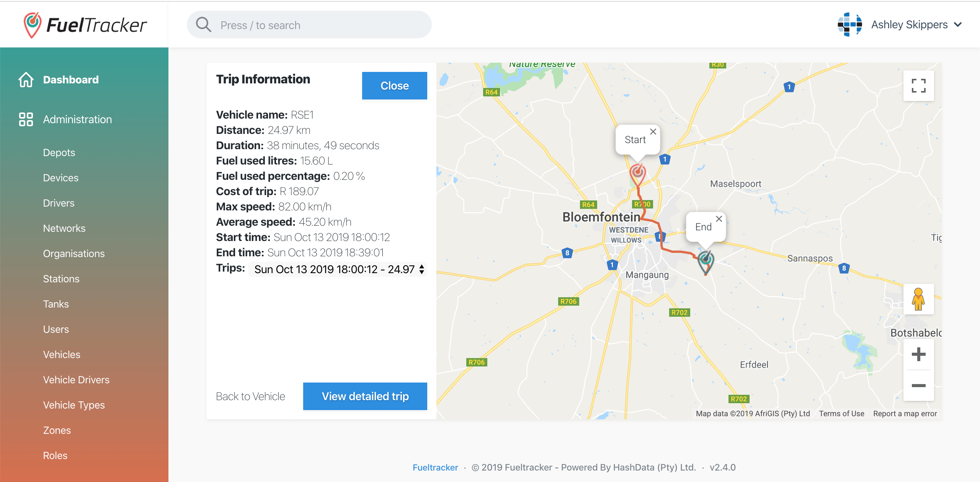Click the blue Close button
980x482 pixels.
pos(394,86)
